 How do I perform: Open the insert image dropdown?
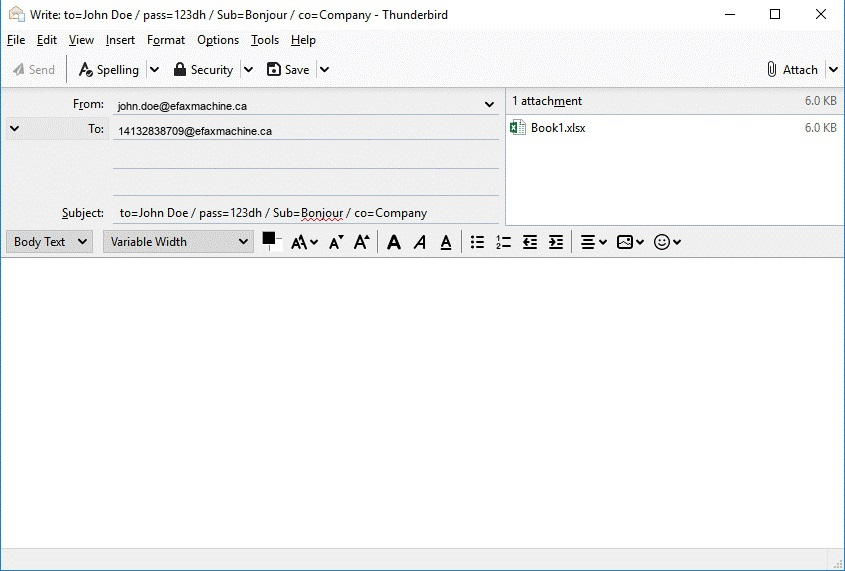tap(630, 242)
